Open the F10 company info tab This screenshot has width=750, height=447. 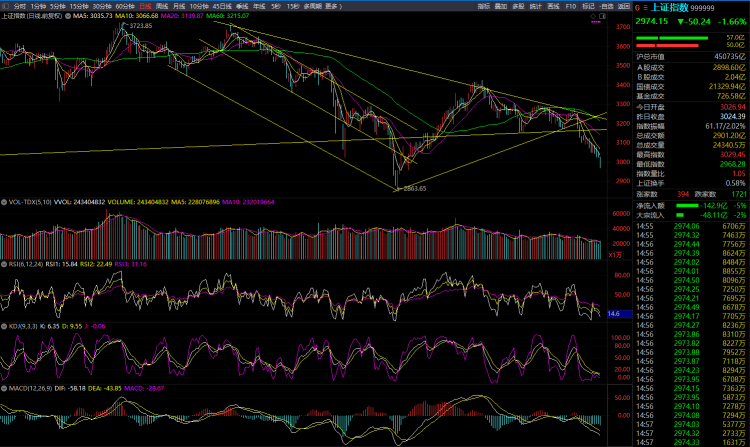click(x=570, y=6)
